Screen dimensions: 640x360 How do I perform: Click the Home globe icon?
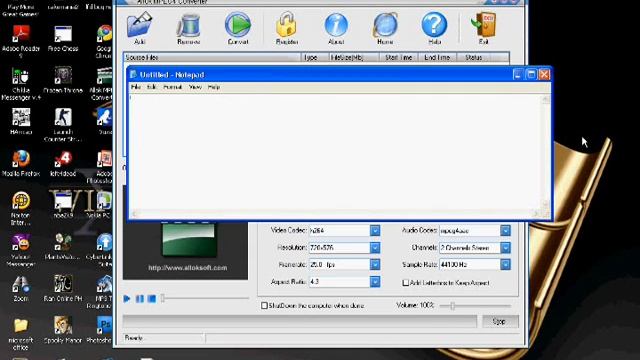tap(385, 28)
